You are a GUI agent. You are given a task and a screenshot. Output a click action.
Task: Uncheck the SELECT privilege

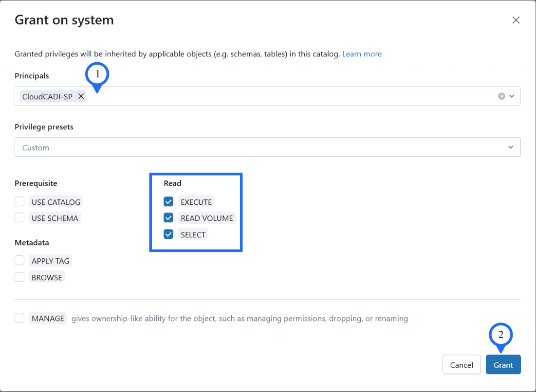click(168, 234)
